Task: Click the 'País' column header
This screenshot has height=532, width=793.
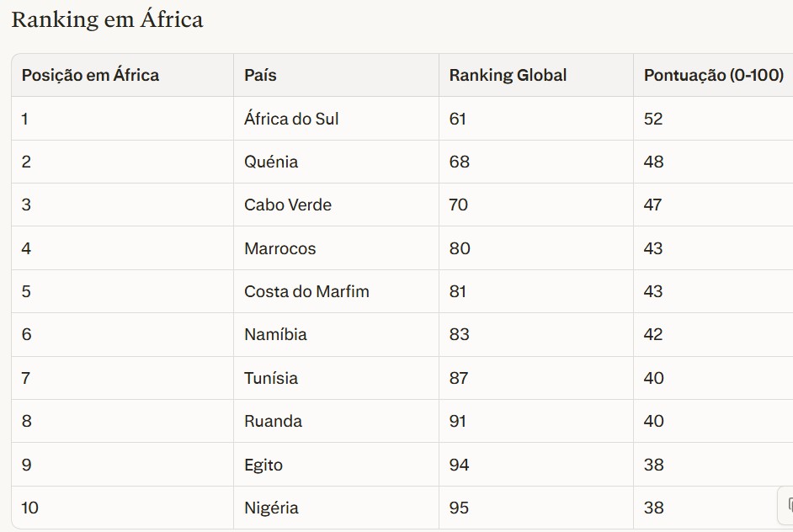Action: [x=260, y=75]
